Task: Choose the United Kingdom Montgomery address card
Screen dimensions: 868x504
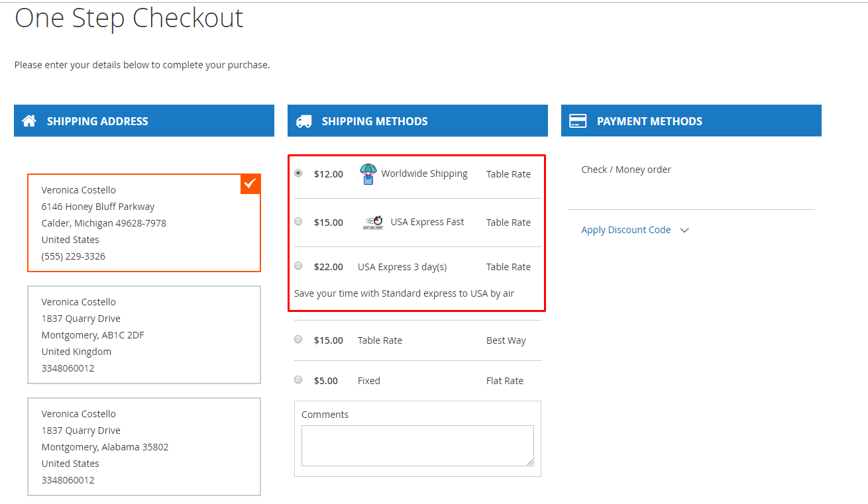Action: [144, 334]
